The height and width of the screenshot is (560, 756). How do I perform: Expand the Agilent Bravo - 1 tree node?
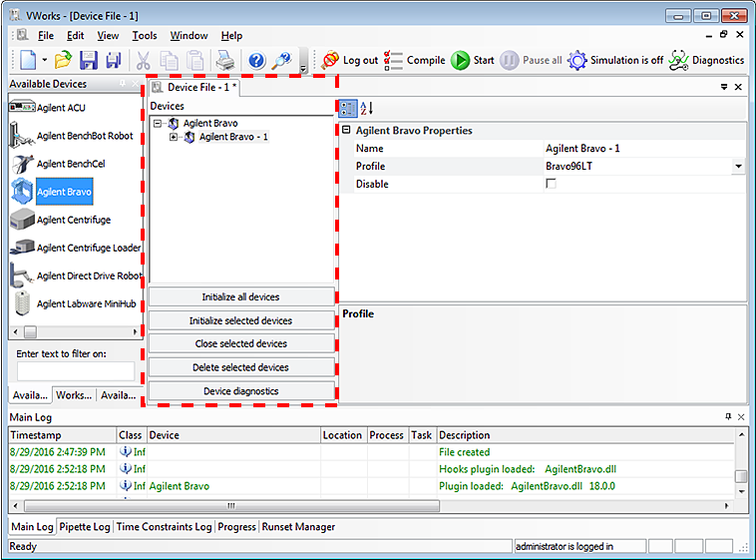pyautogui.click(x=174, y=138)
